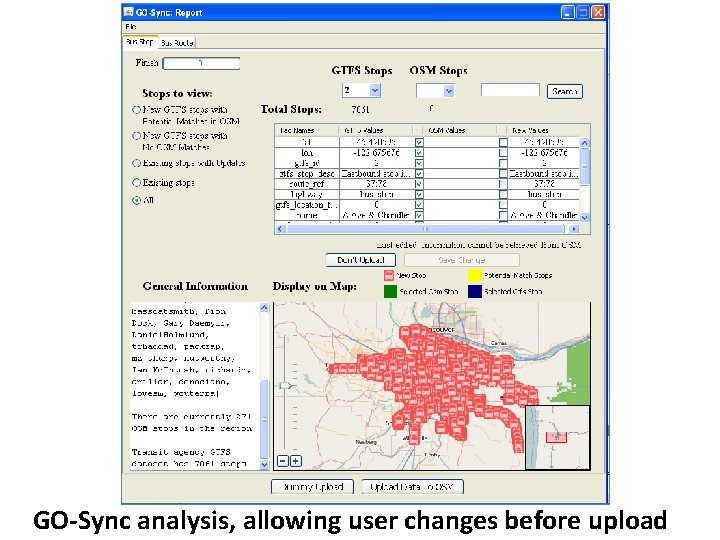Image resolution: width=720 pixels, height=540 pixels.
Task: Click the Finish progress bar
Action: point(201,63)
